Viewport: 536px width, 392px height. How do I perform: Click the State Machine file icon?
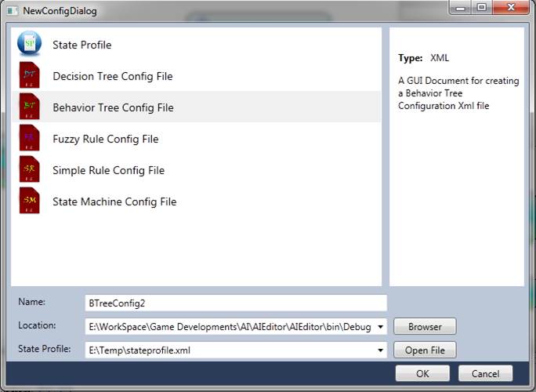(x=29, y=201)
